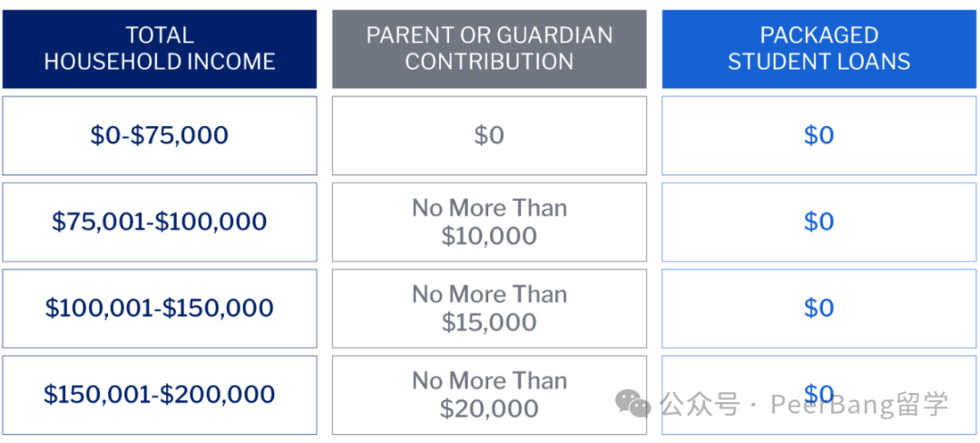Screen dimensions: 980x443
Task: Click the $20,000 amount text
Action: point(489,409)
